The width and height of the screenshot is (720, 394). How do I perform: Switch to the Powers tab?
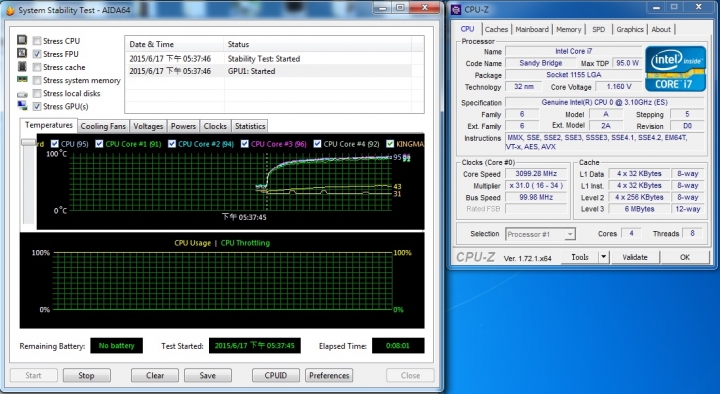[x=183, y=126]
